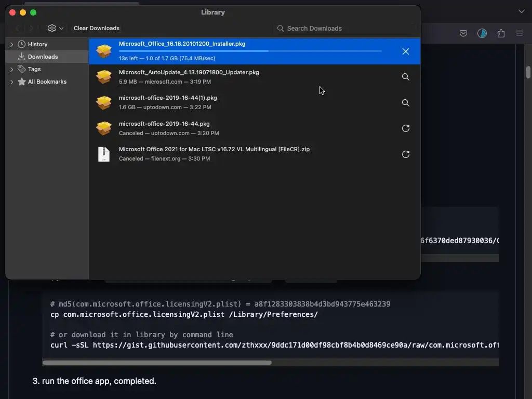Viewport: 532px width, 399px height.
Task: Focus the Search Downloads field
Action: pos(345,29)
